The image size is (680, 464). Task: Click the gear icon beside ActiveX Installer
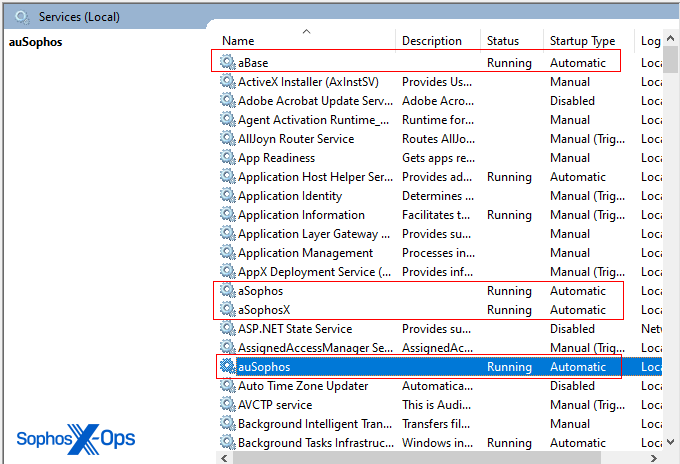click(x=228, y=81)
